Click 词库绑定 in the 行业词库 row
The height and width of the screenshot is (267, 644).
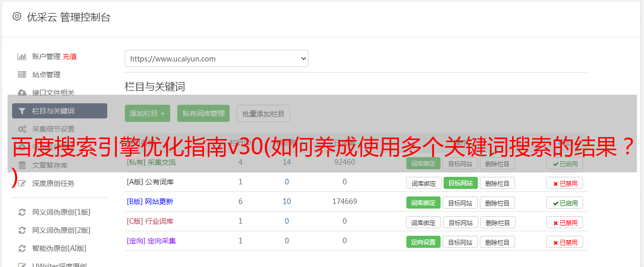tap(423, 223)
